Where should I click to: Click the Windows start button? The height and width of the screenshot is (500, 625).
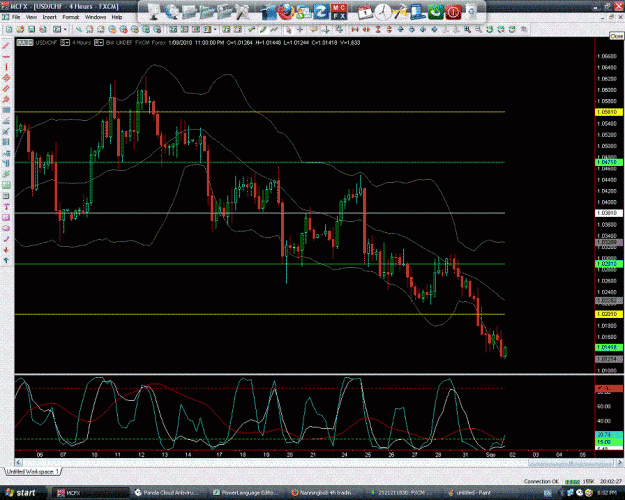[21, 493]
